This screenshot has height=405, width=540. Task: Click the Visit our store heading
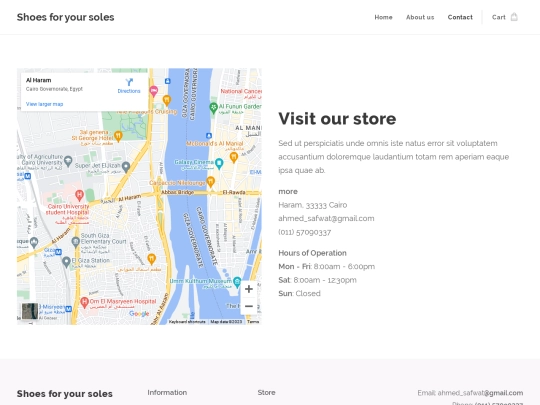coord(337,118)
